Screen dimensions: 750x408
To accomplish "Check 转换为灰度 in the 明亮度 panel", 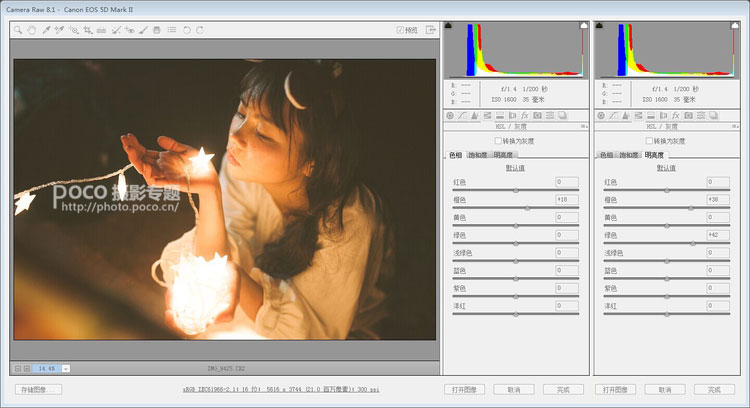I will click(649, 141).
